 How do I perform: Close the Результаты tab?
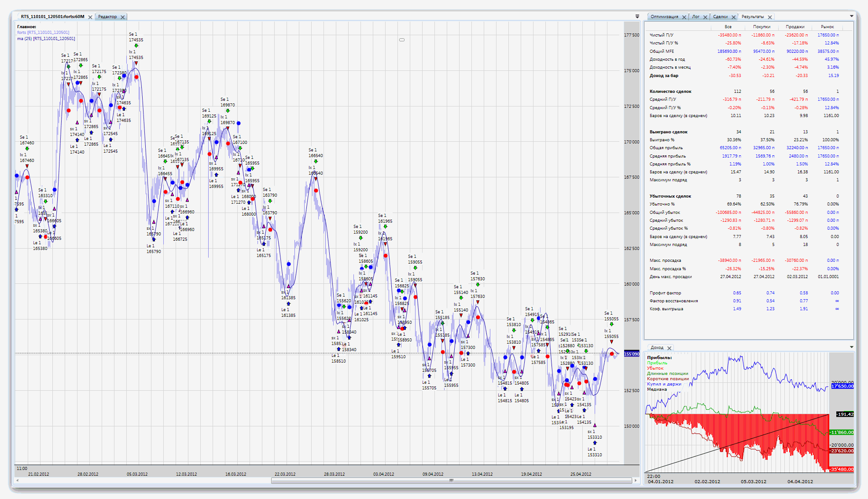tap(770, 17)
